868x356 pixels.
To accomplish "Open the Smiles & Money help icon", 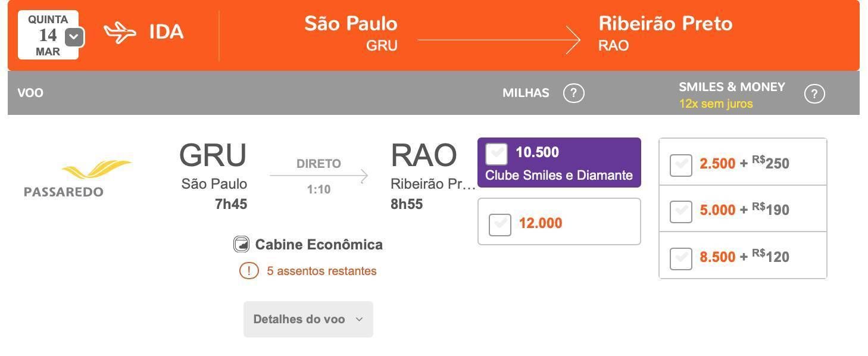I will click(x=814, y=94).
